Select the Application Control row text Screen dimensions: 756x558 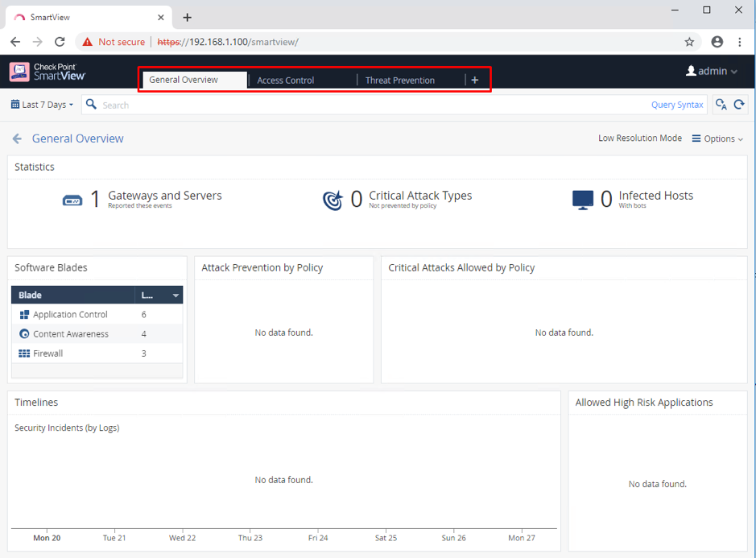tap(70, 315)
